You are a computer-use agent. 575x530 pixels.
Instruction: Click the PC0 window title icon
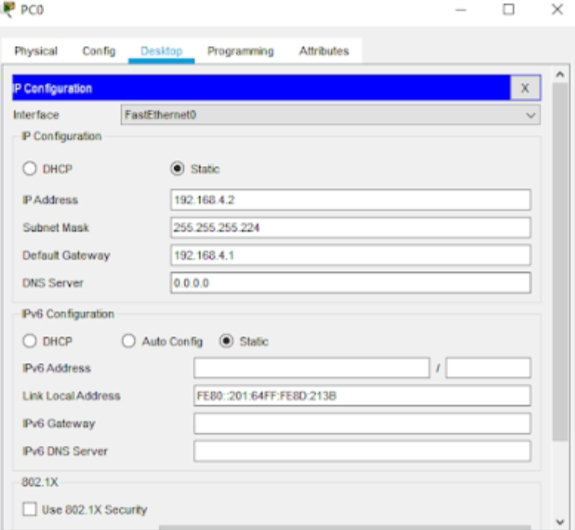coord(8,9)
